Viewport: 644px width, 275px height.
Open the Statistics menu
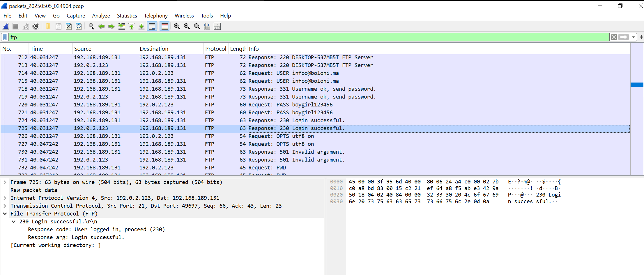point(127,16)
